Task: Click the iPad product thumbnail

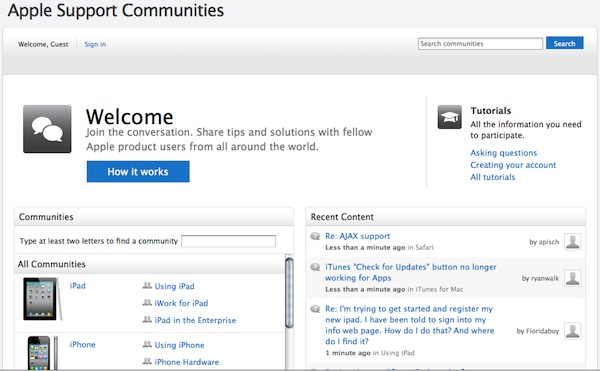Action: 42,299
